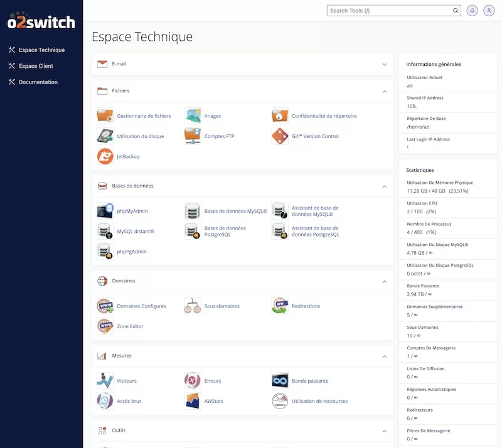Launch phpMyAdmin icon

point(105,211)
